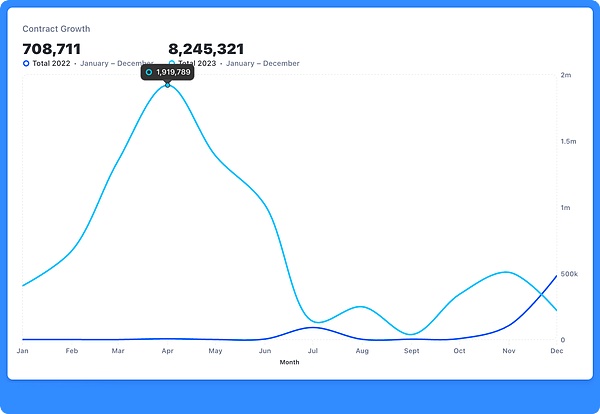This screenshot has height=414, width=600.
Task: Click the 2m label on the y-axis
Action: pyautogui.click(x=565, y=76)
